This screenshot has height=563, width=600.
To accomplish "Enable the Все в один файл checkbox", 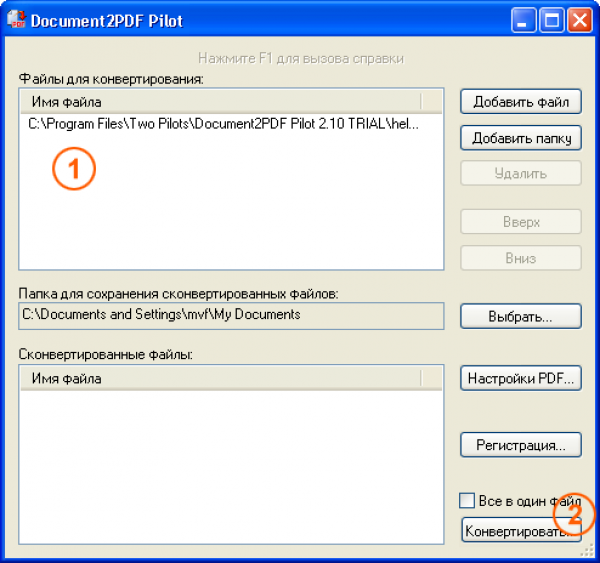I will pyautogui.click(x=467, y=501).
